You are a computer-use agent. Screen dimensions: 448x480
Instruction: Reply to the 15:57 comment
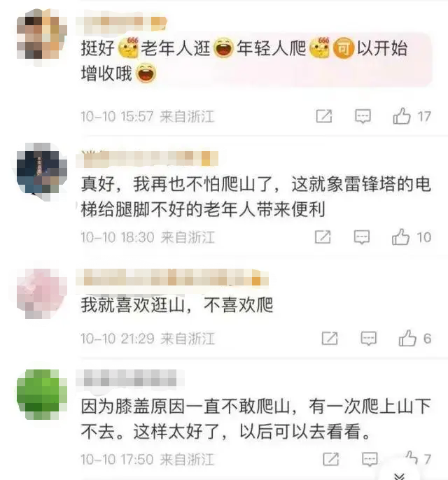tap(363, 116)
